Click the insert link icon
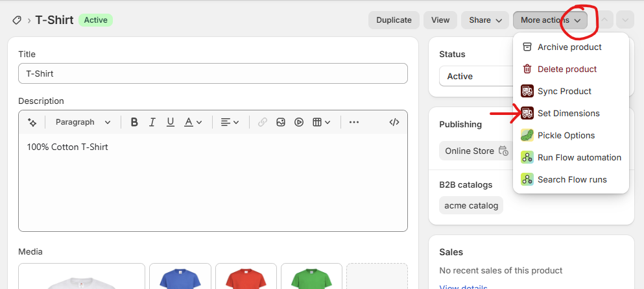This screenshot has width=644, height=289. pos(263,122)
